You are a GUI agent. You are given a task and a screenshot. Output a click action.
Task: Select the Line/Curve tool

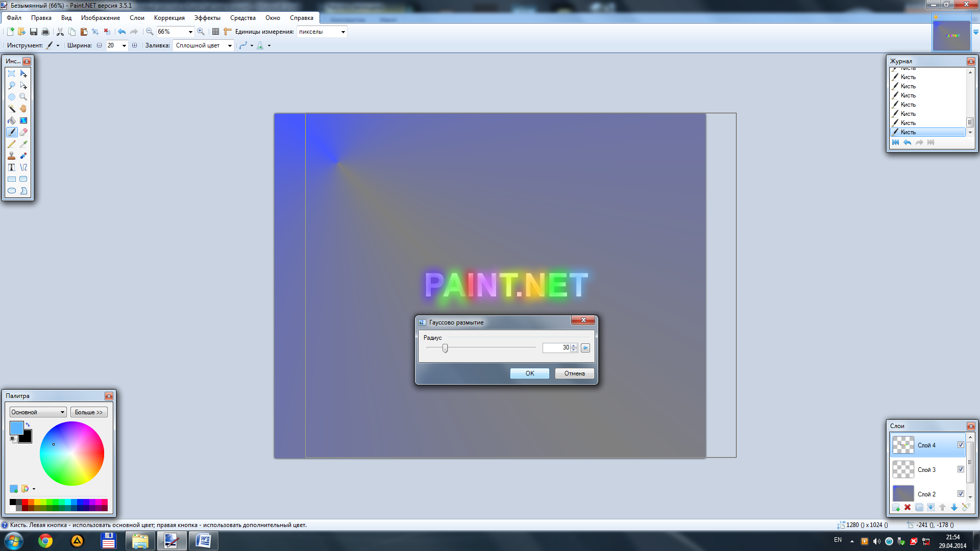coord(23,167)
